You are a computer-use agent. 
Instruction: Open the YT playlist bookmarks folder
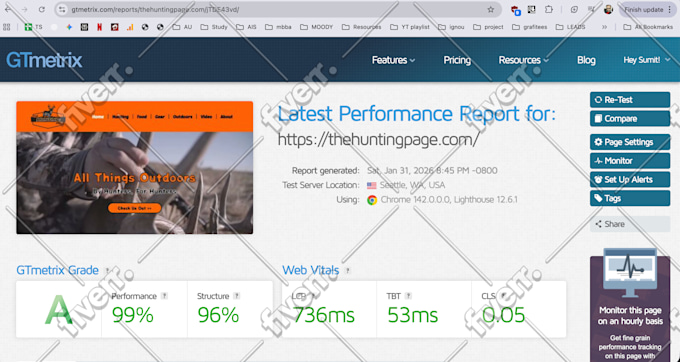point(410,27)
